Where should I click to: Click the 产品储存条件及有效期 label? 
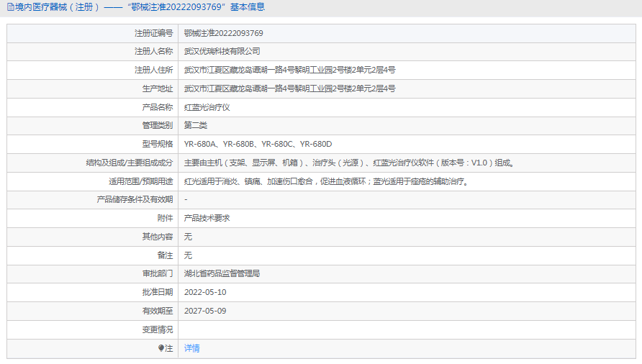click(135, 199)
